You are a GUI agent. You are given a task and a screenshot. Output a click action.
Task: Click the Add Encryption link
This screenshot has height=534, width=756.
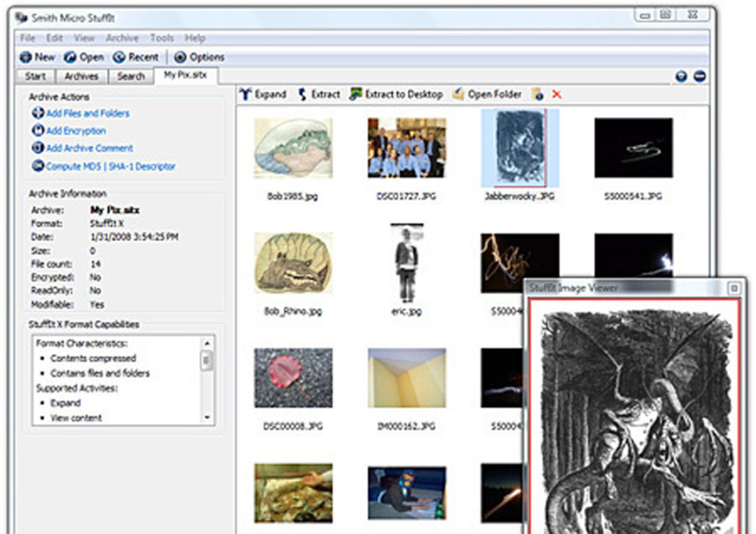point(76,130)
